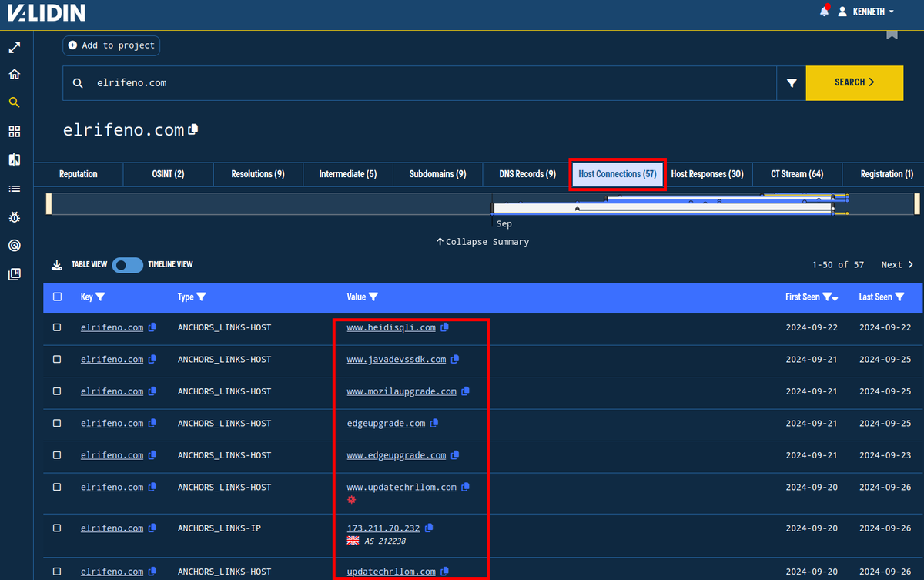Open the target icon in sidebar
This screenshot has width=924, height=580.
point(14,246)
